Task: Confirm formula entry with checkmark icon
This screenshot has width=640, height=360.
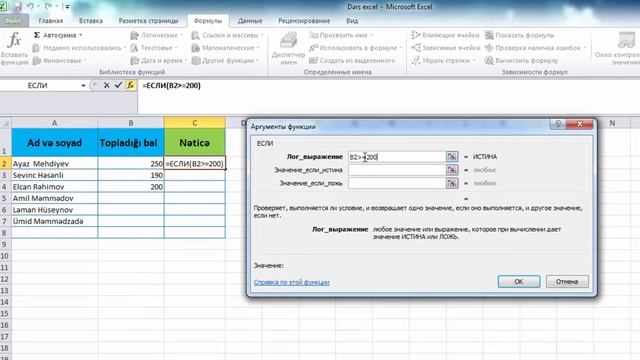Action: (x=118, y=85)
